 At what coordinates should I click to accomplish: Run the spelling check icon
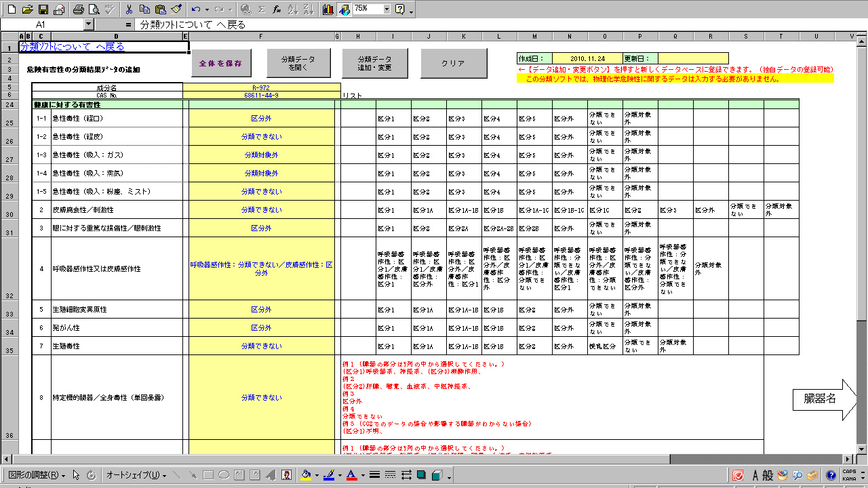pos(109,9)
